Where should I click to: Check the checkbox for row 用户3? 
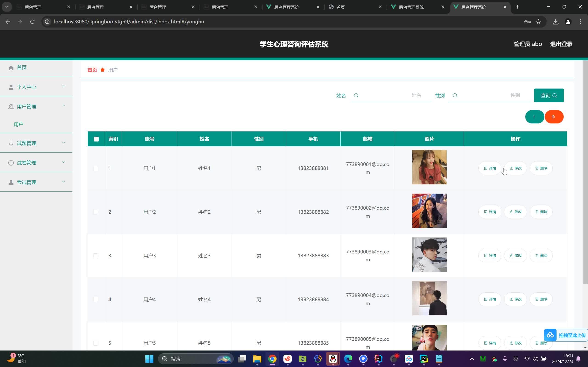(96, 256)
